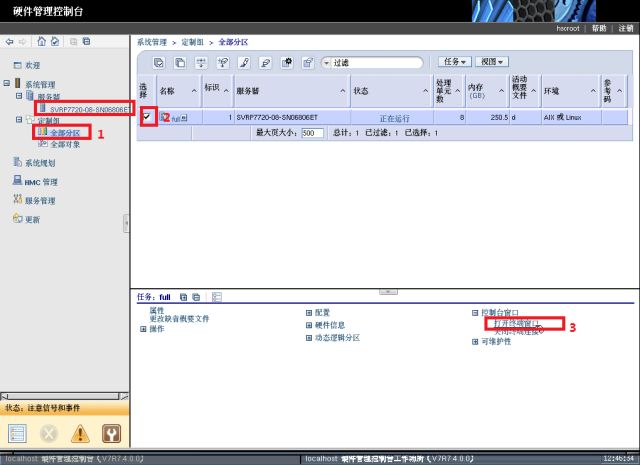Expand the 可维护性 task group

475,342
